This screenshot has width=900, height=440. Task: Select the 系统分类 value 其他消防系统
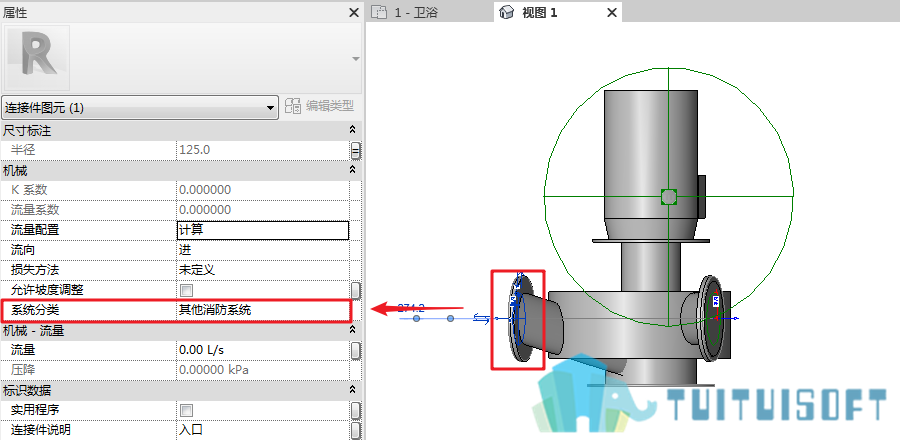pyautogui.click(x=263, y=310)
